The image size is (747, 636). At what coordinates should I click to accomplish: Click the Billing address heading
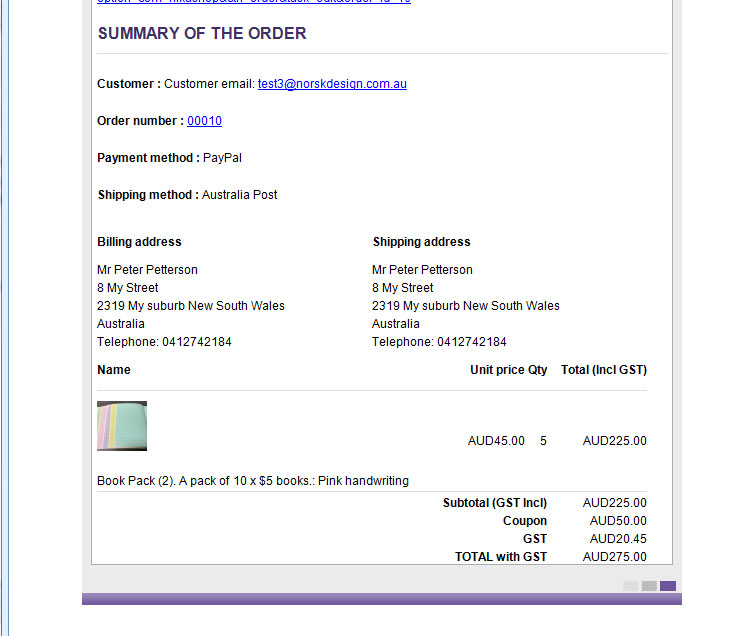click(x=139, y=242)
